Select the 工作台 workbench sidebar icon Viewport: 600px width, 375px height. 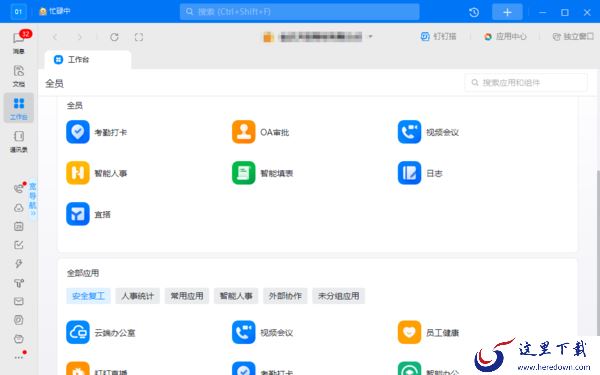(x=19, y=108)
